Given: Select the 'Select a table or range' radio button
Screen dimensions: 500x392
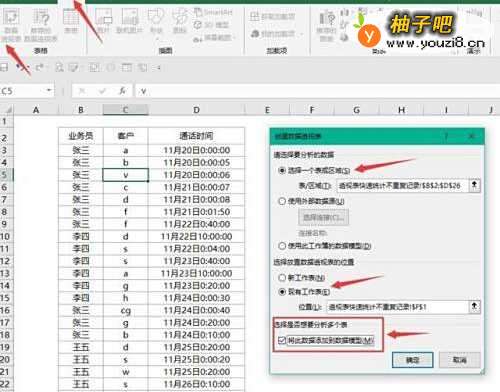Looking at the screenshot, I should (282, 170).
